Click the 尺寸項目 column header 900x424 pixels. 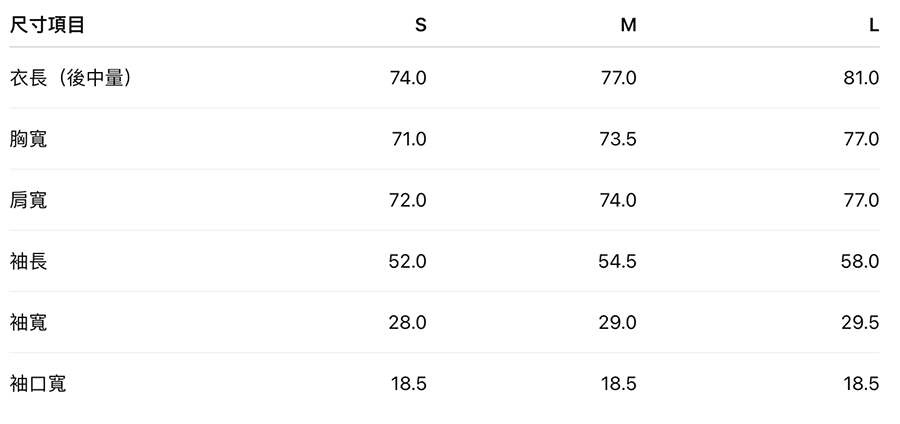[x=47, y=26]
